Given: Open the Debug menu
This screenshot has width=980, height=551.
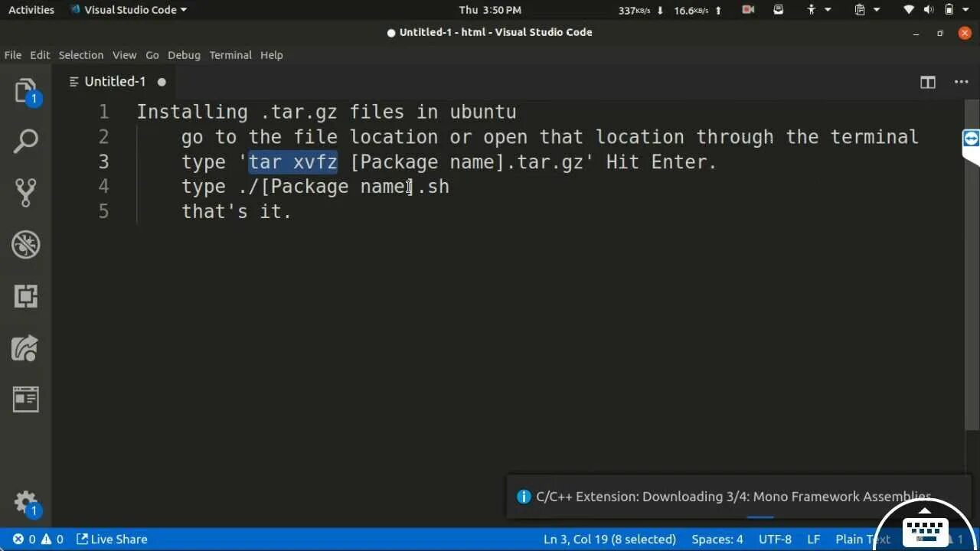Looking at the screenshot, I should click(184, 55).
